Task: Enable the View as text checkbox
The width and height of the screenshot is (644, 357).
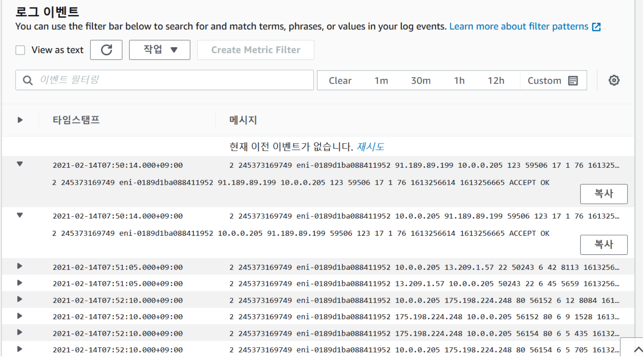Action: point(20,50)
